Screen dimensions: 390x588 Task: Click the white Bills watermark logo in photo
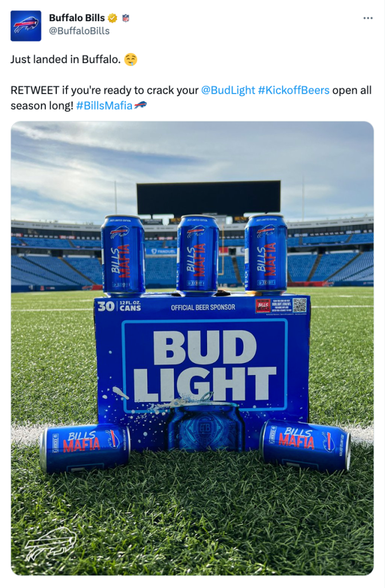tap(50, 543)
